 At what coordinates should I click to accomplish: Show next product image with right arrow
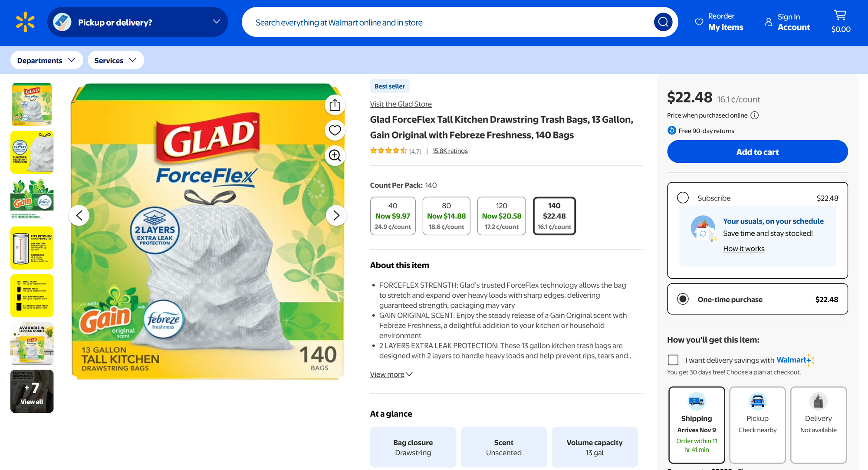(x=336, y=215)
